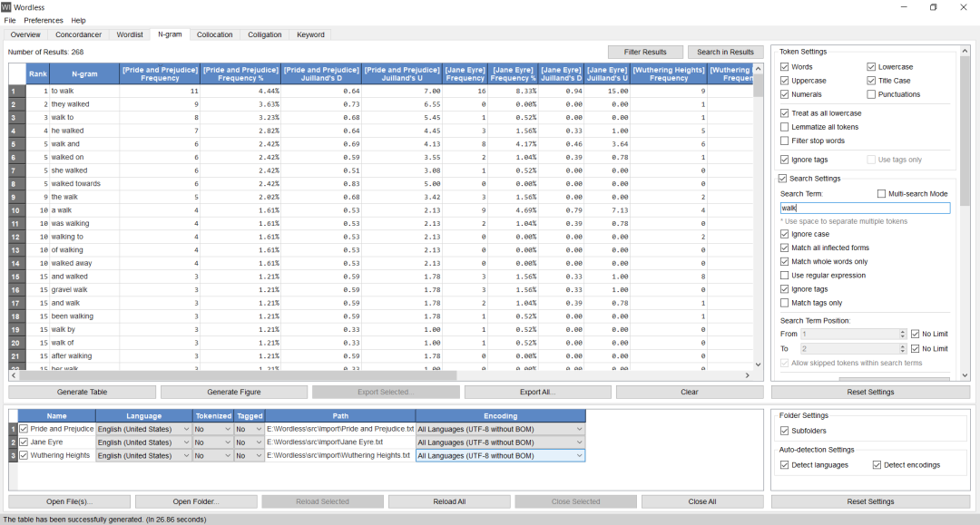Click the Search Term input field

[x=865, y=208]
